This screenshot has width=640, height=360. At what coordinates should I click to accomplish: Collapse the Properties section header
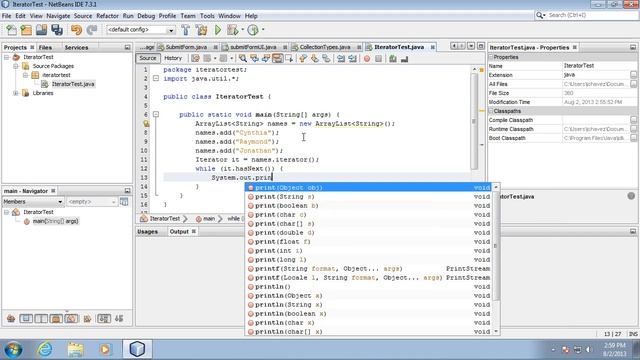[x=491, y=57]
